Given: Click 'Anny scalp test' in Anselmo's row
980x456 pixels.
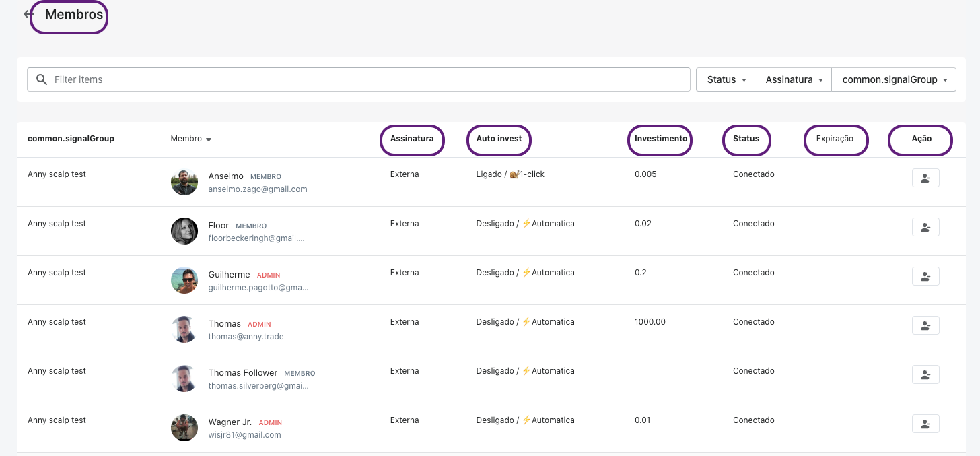Looking at the screenshot, I should tap(57, 174).
